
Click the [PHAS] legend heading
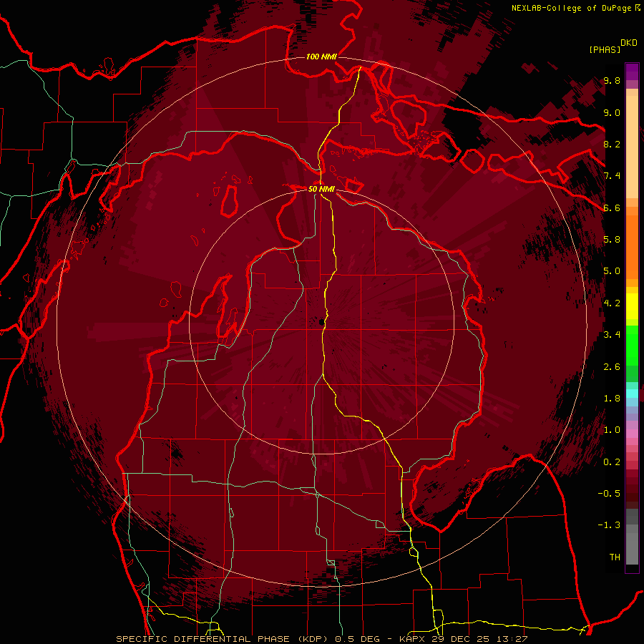[x=605, y=49]
